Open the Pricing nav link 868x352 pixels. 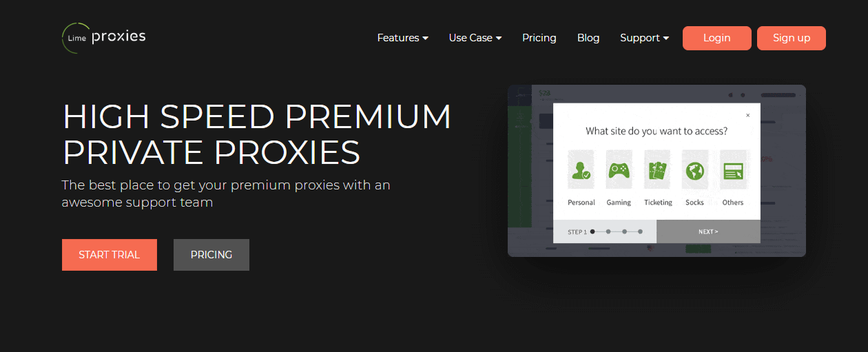539,38
